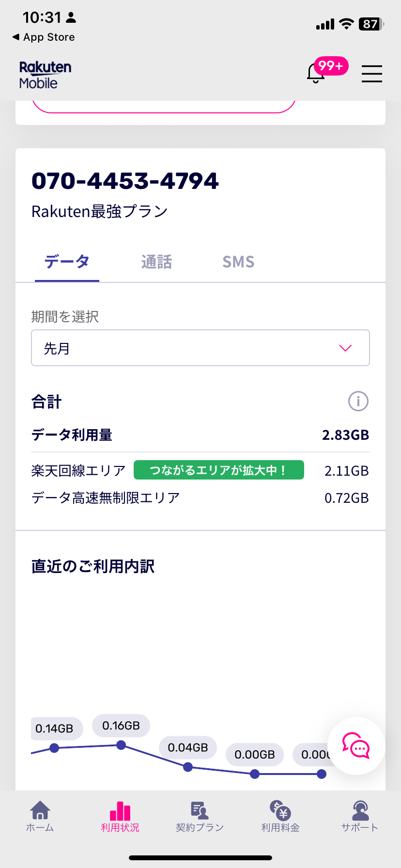This screenshot has width=401, height=868.
Task: Switch to the 通話 tab
Action: (156, 262)
